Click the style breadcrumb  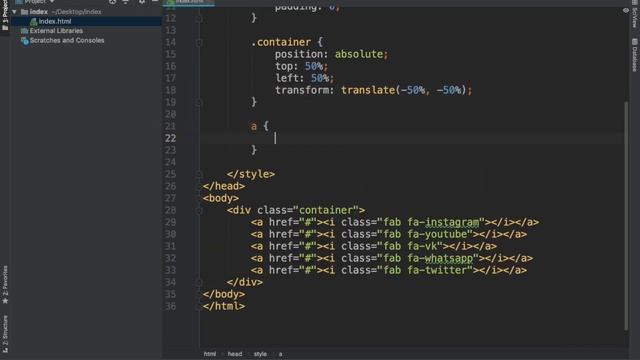[x=260, y=354]
